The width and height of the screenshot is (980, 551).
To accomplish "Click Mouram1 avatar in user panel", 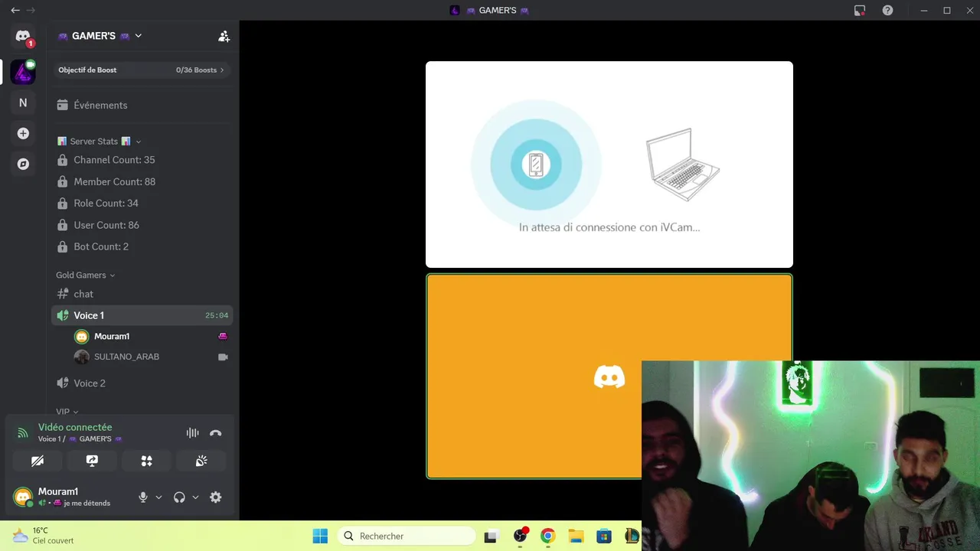I will pyautogui.click(x=23, y=497).
